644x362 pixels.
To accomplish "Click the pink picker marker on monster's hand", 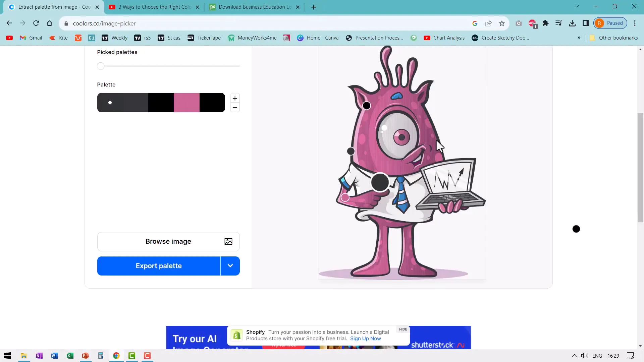I will point(345,197).
